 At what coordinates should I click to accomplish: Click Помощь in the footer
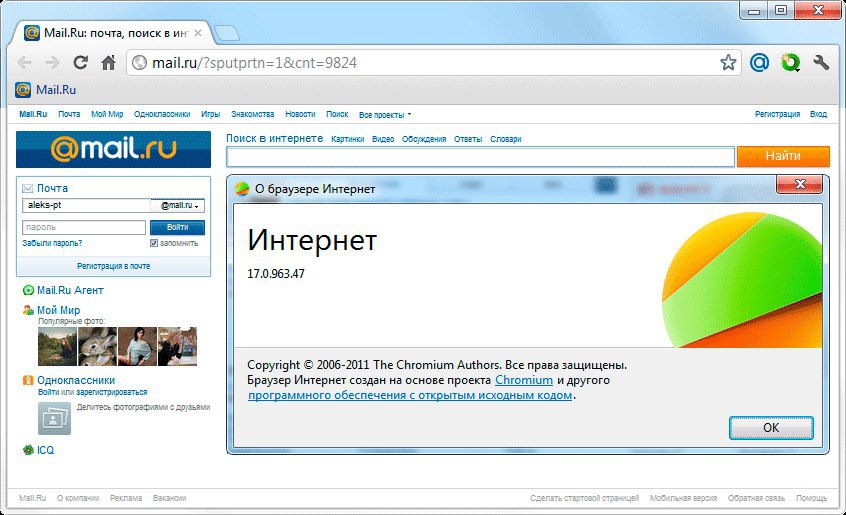(811, 498)
